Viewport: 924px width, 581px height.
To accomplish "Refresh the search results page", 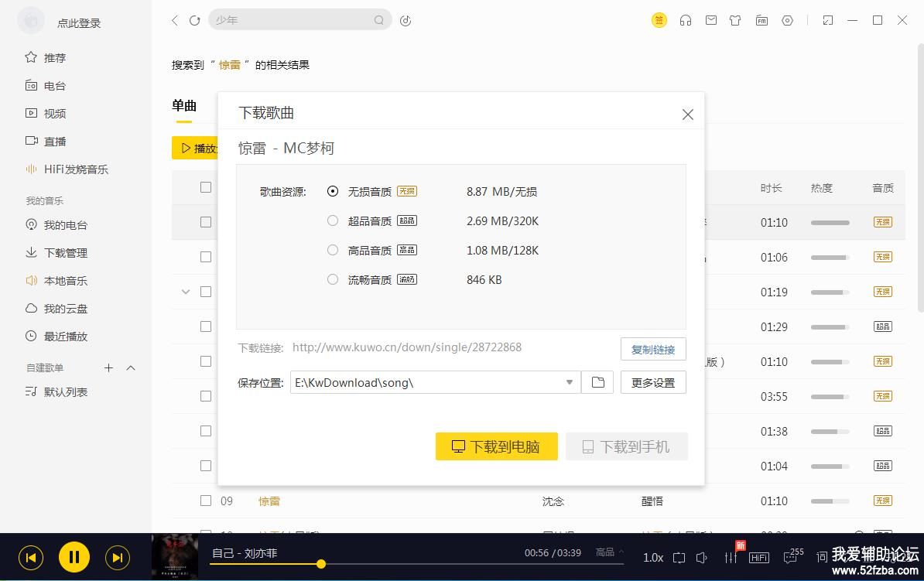I will pyautogui.click(x=195, y=21).
